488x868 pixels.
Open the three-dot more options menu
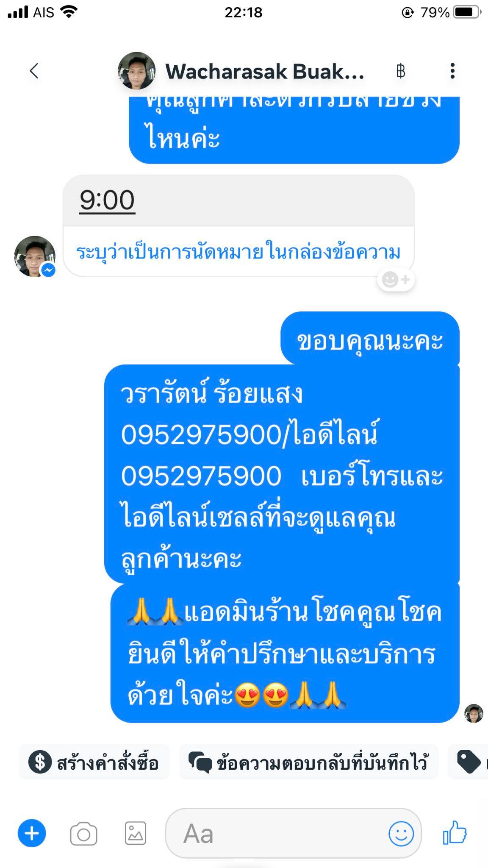pos(452,71)
